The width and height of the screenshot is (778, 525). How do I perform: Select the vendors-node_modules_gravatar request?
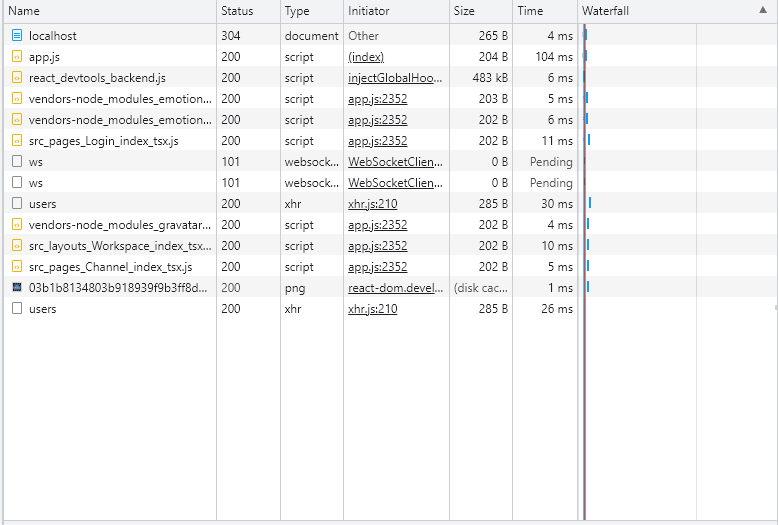click(x=120, y=225)
